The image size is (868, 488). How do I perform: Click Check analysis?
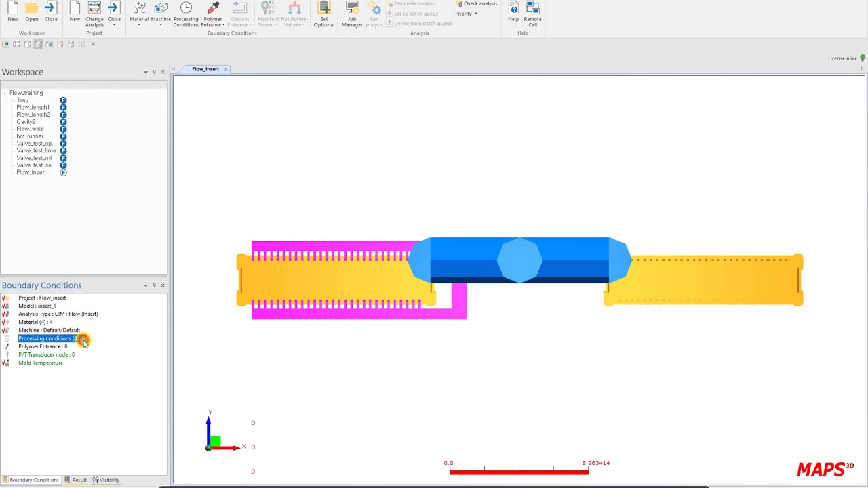click(477, 4)
